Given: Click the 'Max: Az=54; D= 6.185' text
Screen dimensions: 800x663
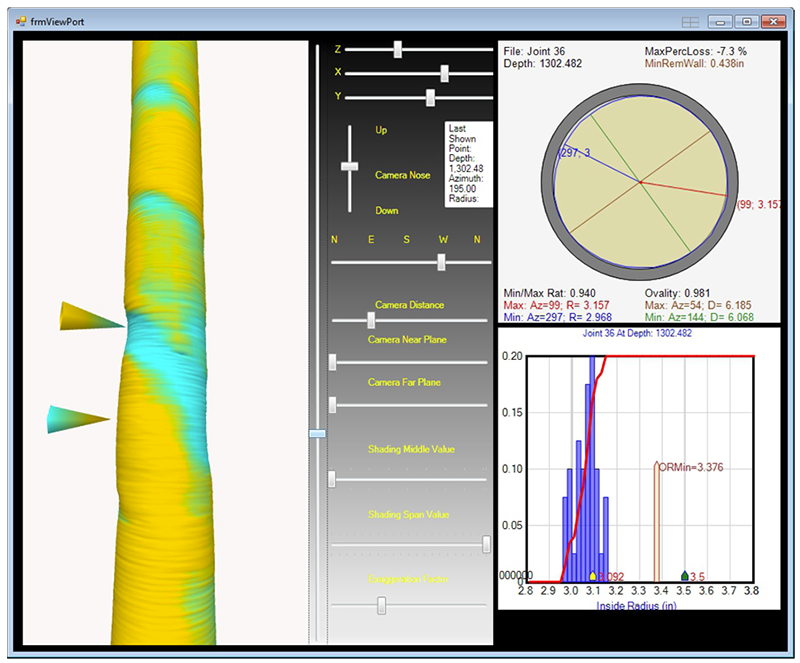Looking at the screenshot, I should [698, 305].
